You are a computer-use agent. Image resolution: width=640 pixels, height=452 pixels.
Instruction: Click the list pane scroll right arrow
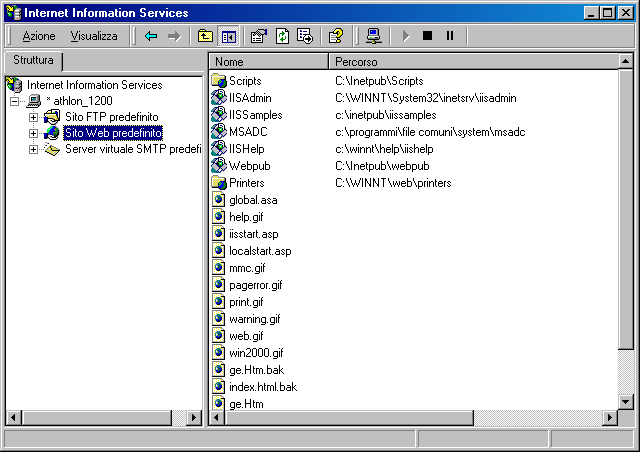[610, 418]
